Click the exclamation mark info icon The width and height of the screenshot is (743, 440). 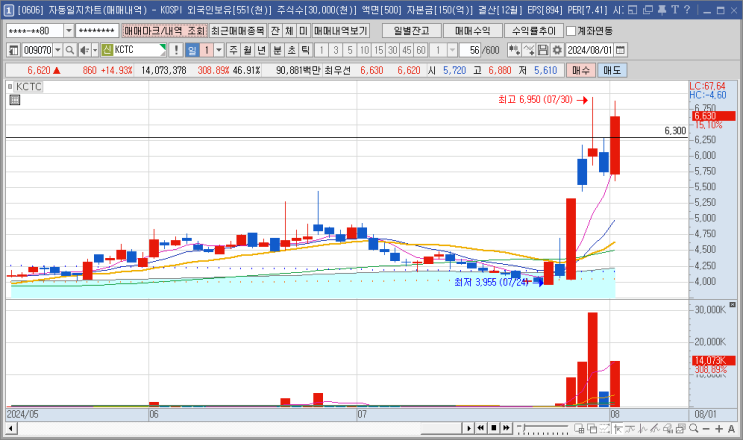[x=176, y=50]
